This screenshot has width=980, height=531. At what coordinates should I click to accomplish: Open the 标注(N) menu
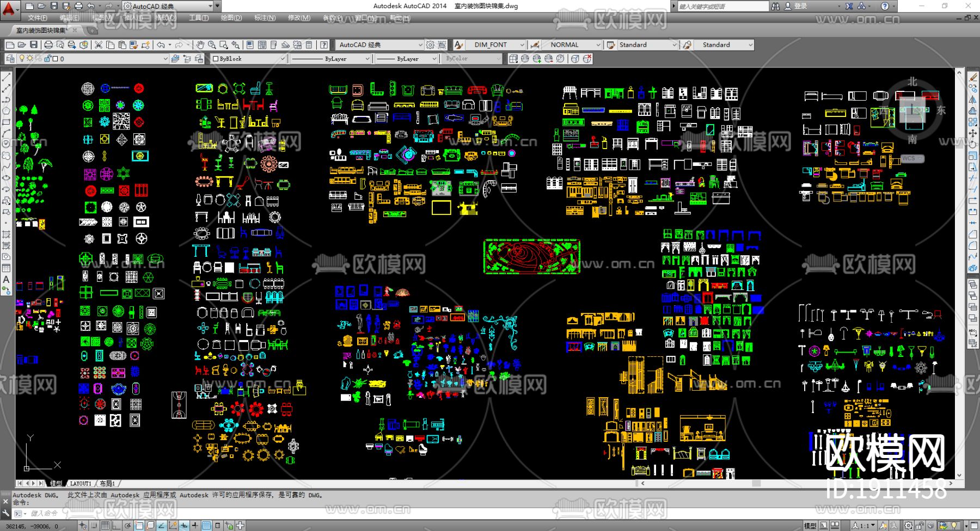265,18
